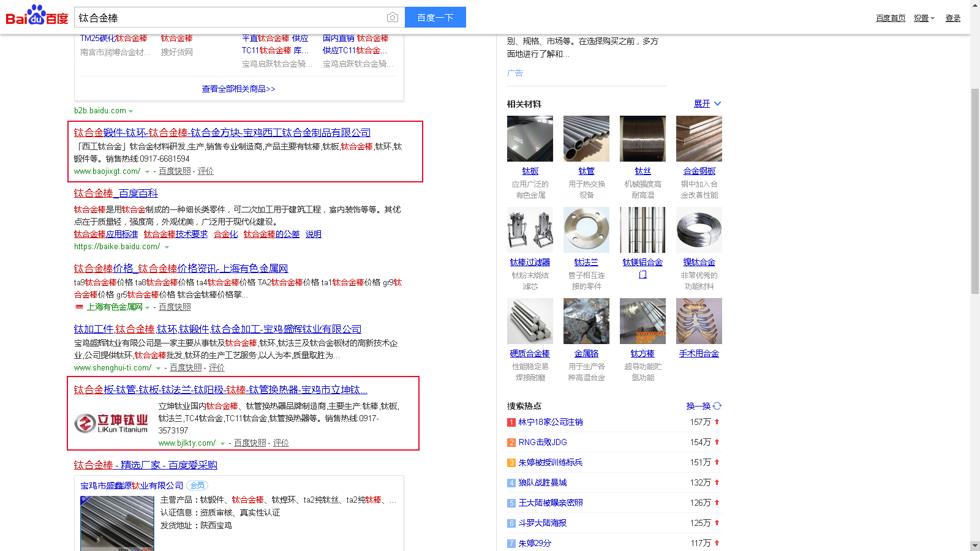The width and height of the screenshot is (980, 551).
Task: Open the 百度爱采购 精选厂家 result
Action: 145,465
